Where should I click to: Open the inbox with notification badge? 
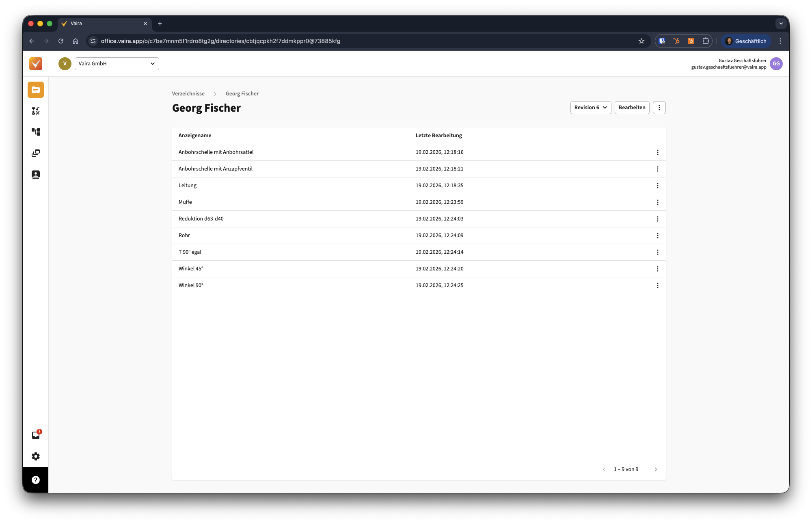36,435
